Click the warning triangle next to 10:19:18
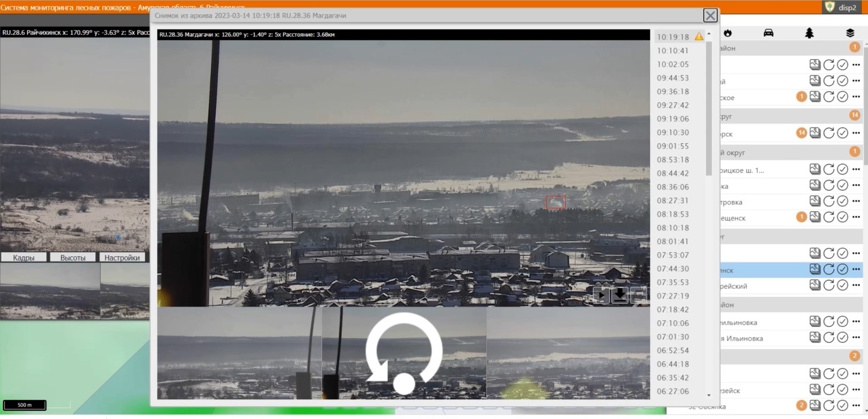This screenshot has height=419, width=868. coord(698,37)
